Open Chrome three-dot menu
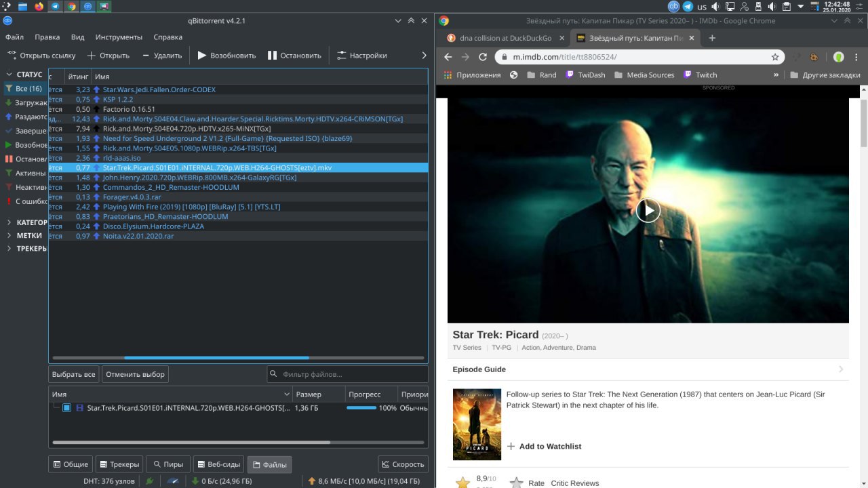868x488 pixels. pos(858,57)
